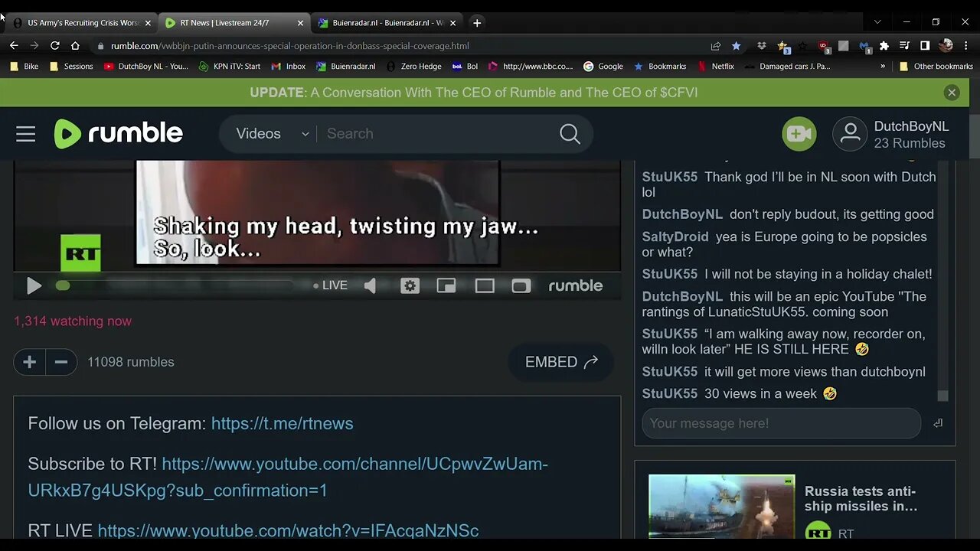Screen dimensions: 980x551
Task: Play the RT livestream video
Action: pos(34,285)
